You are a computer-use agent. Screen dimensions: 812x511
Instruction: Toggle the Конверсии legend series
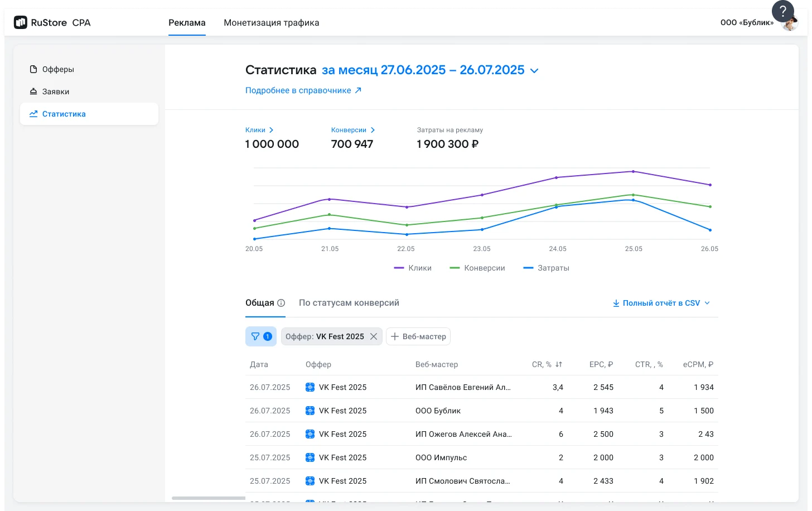click(x=477, y=268)
